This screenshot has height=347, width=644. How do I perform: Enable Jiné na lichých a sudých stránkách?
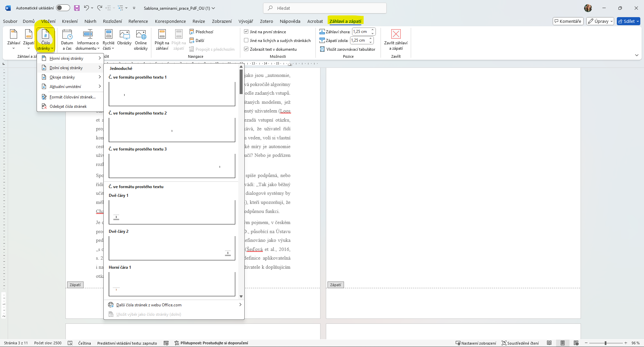pyautogui.click(x=246, y=40)
